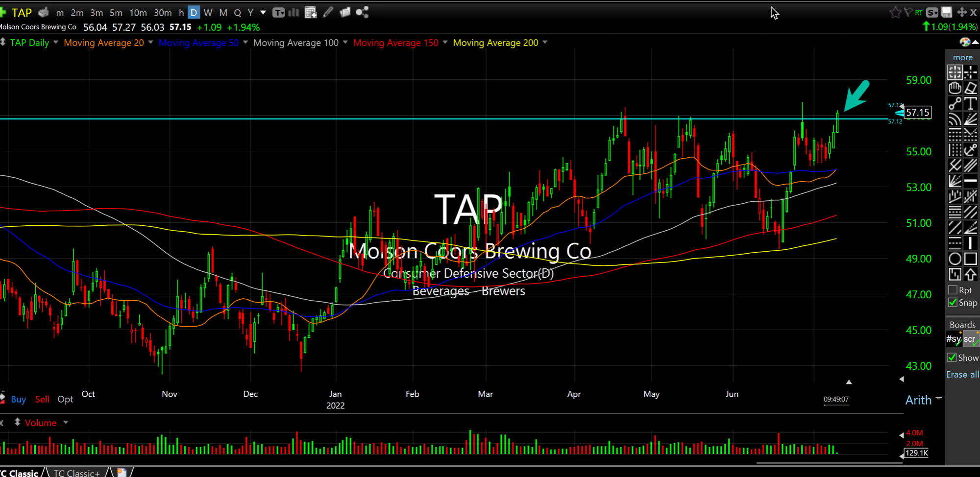Open the Moving Average 100 dropdown
980x477 pixels.
pos(345,43)
